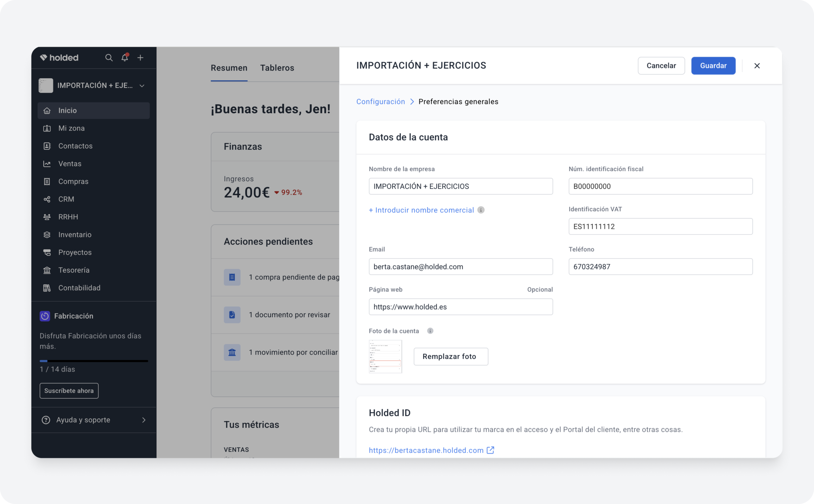Click Nombre de la empresa field
The height and width of the screenshot is (504, 814).
[461, 186]
